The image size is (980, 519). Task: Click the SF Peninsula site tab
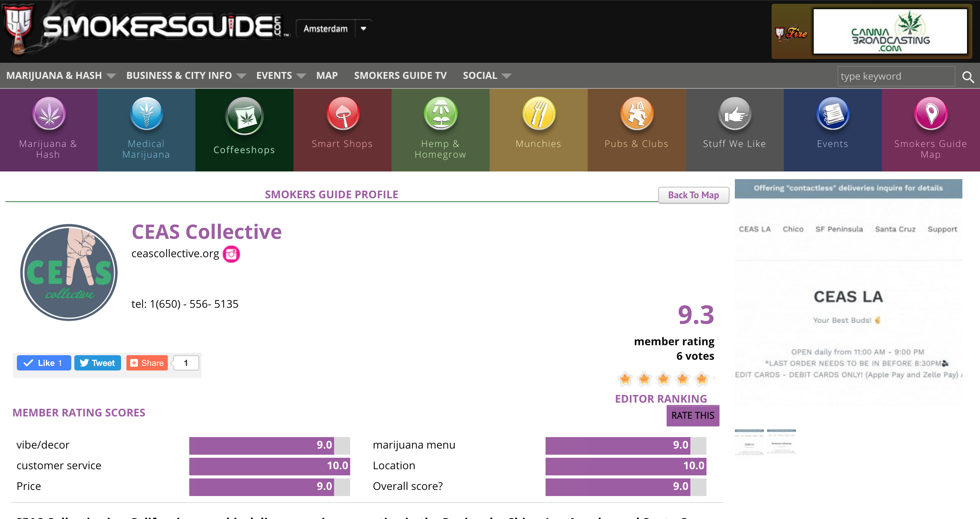point(839,229)
